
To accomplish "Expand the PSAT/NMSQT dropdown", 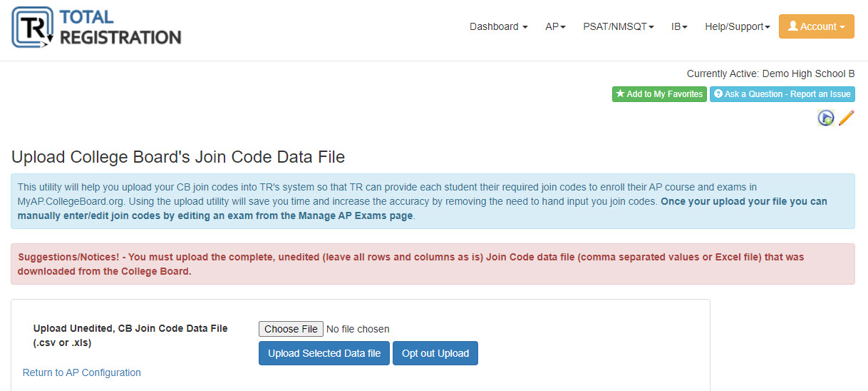I will tap(619, 26).
